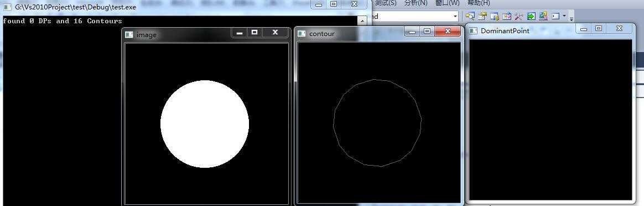Open the 分析(N) menu
The height and width of the screenshot is (206, 644).
pyautogui.click(x=416, y=3)
